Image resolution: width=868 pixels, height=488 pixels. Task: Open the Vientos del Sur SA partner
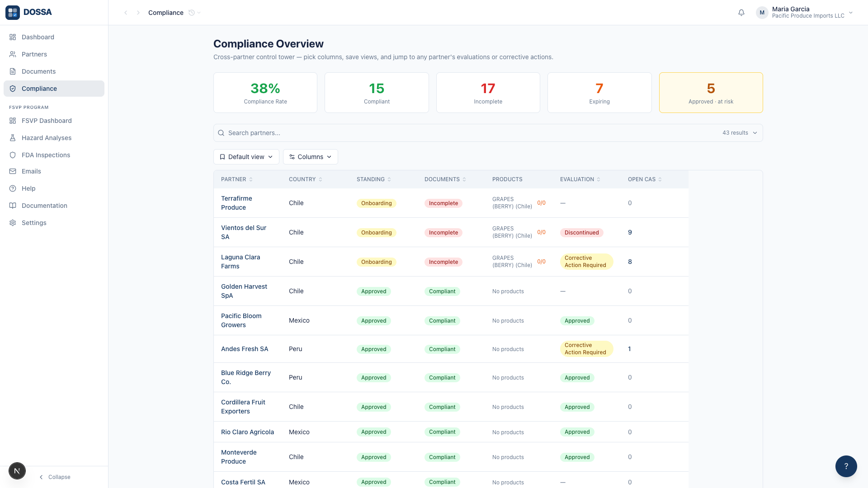pos(244,232)
